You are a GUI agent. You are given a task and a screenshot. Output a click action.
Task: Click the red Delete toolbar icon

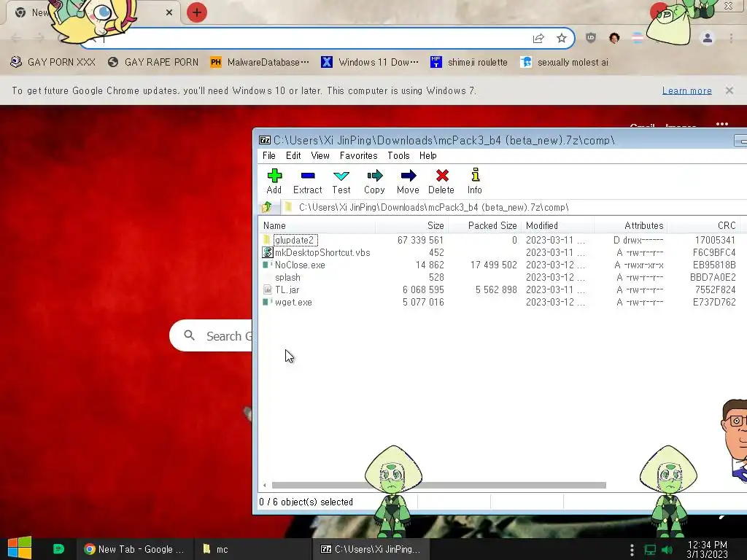[441, 182]
